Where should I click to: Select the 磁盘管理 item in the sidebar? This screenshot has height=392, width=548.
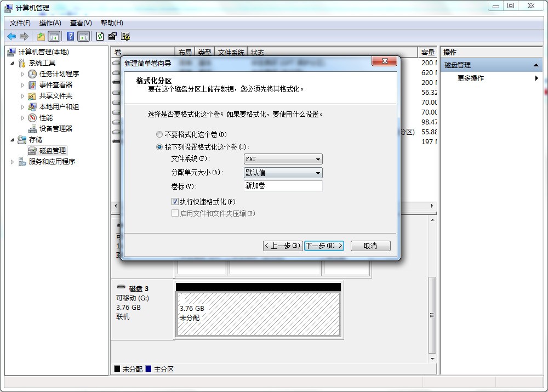tap(52, 150)
